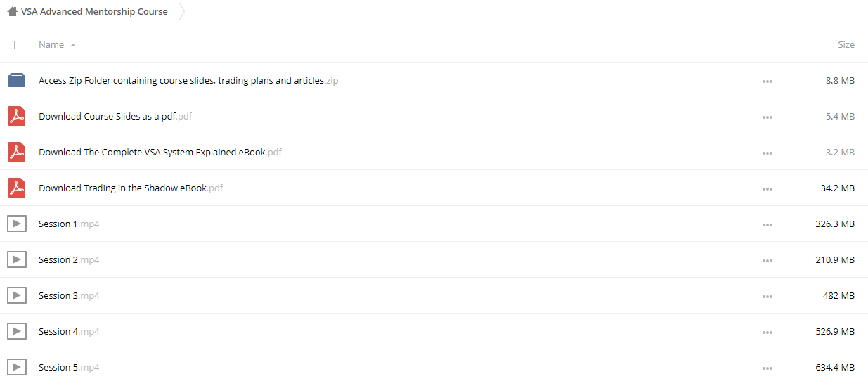Tick the select-all checkbox in header

18,45
